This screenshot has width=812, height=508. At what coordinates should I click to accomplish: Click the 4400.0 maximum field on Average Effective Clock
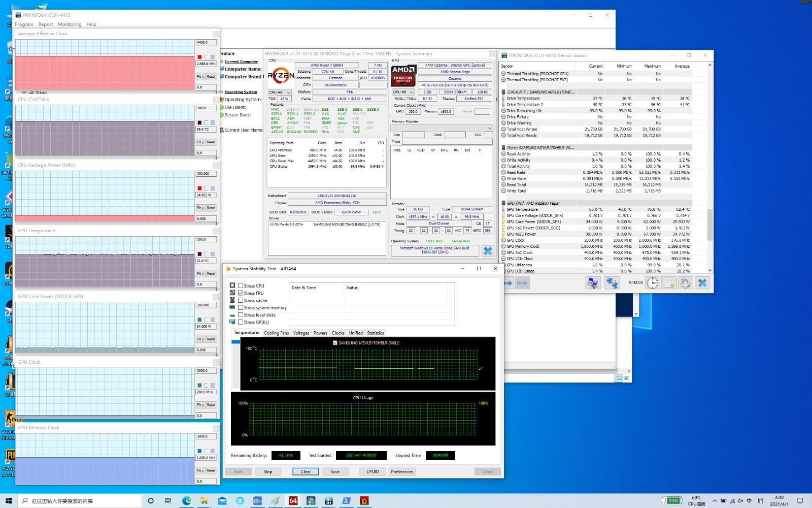click(x=207, y=43)
